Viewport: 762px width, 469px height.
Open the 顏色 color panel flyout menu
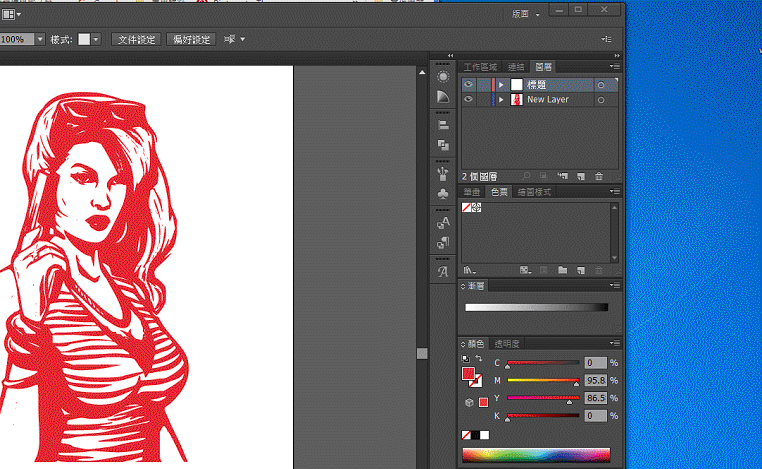[615, 343]
